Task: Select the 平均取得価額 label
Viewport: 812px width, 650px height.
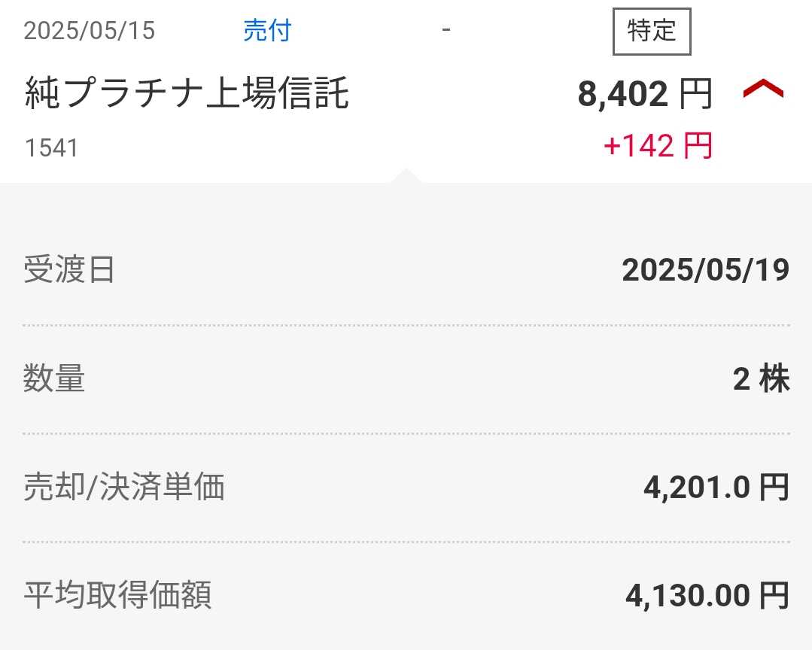Action: 117,595
